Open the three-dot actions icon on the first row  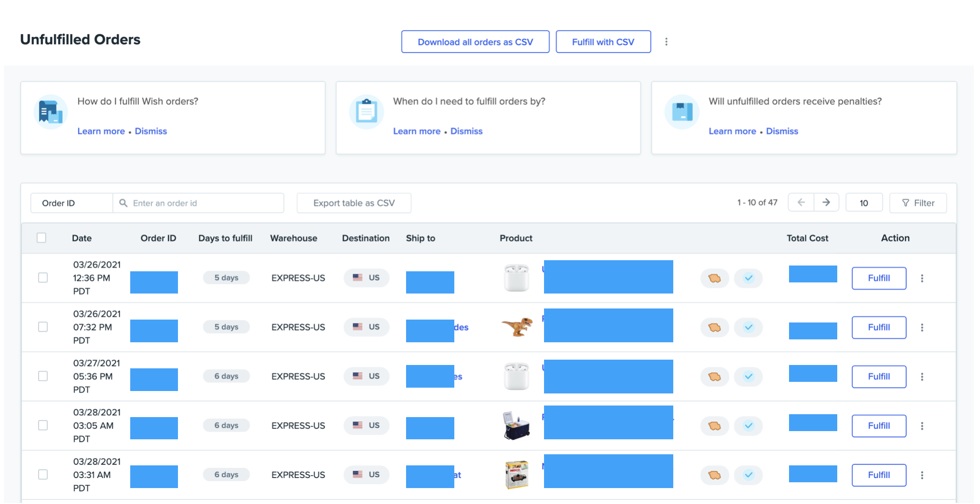(x=922, y=278)
